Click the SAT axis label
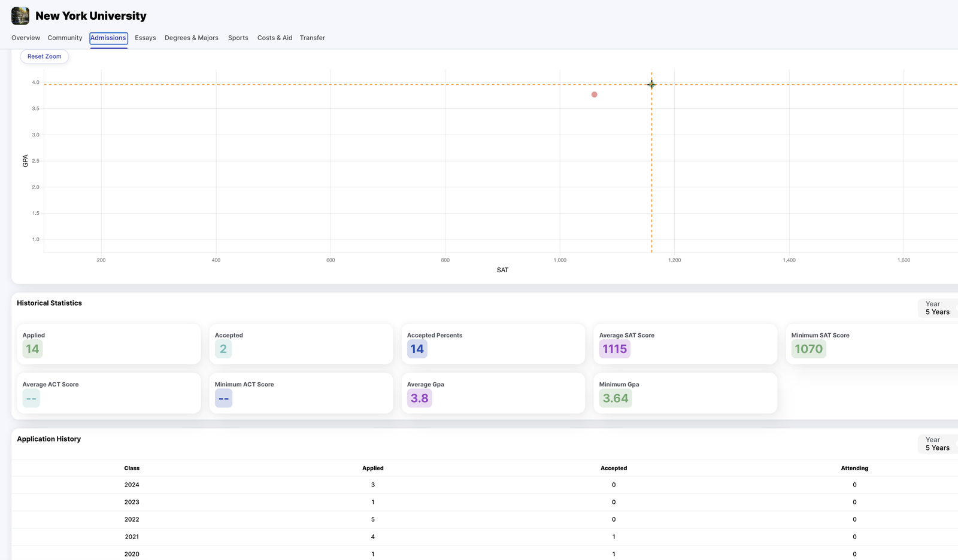 502,270
